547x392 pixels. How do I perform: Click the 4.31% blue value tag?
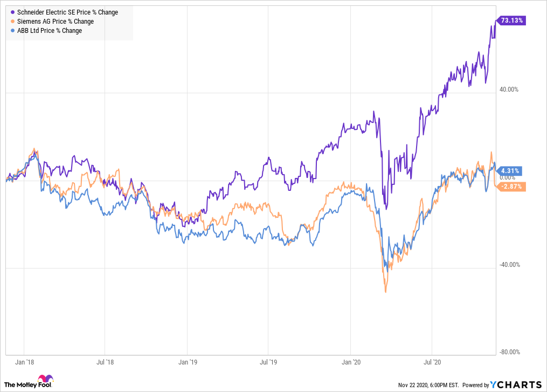point(510,171)
